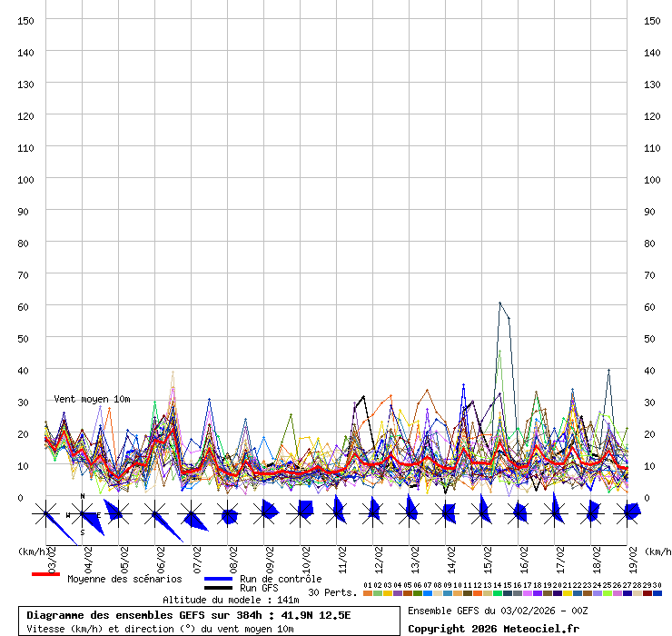This screenshot has height=636, width=672.
Task: Click the wind rose with N/S/W/E compass labels
Action: (x=83, y=515)
